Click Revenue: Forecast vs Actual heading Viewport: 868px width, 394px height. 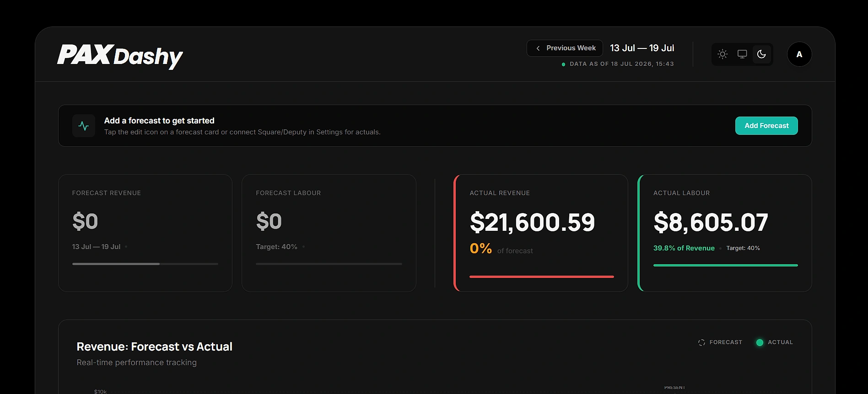pyautogui.click(x=154, y=347)
